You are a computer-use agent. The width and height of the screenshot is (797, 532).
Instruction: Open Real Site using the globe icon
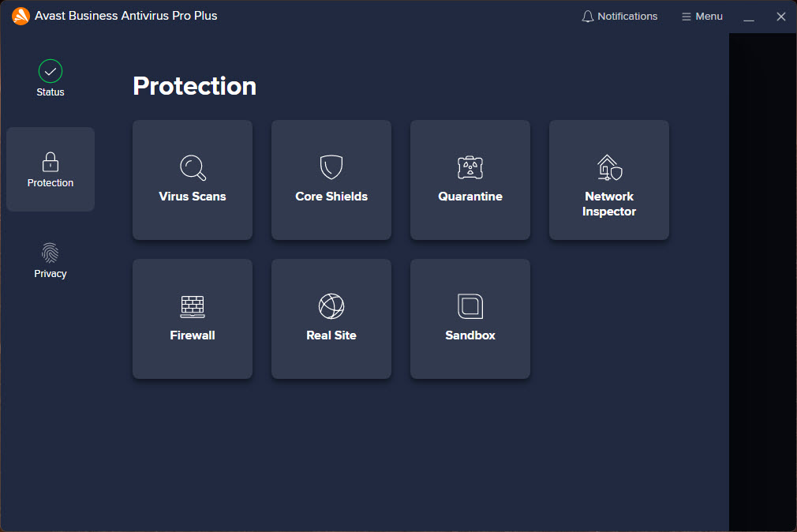point(331,306)
